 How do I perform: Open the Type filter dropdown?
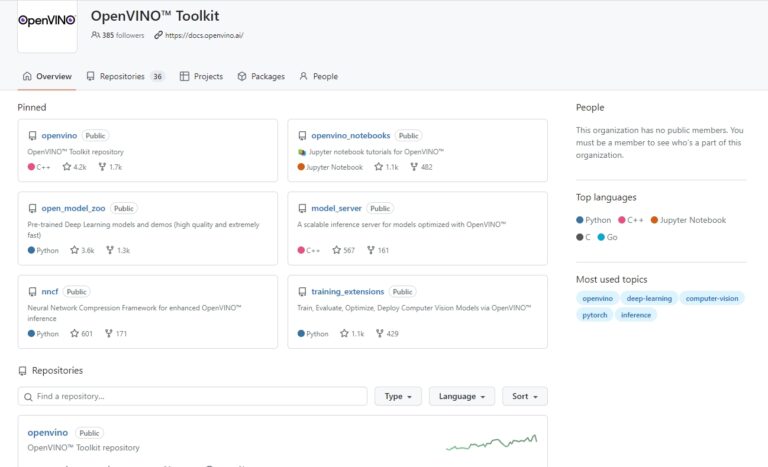(398, 396)
